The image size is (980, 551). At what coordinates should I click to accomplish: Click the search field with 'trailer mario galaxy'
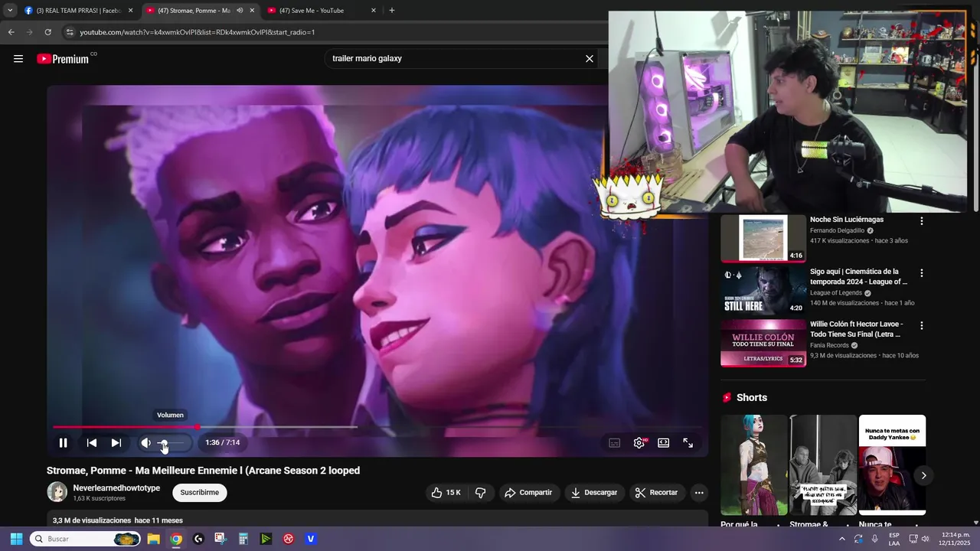click(x=456, y=58)
